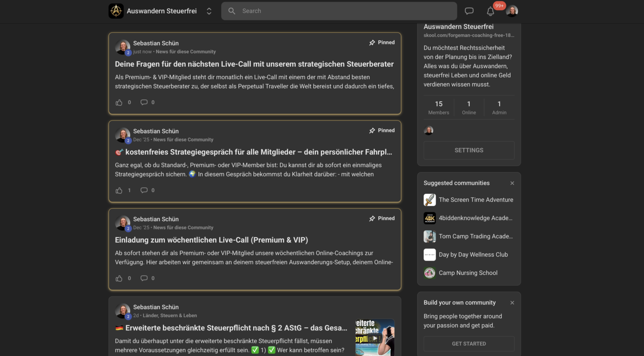Click pin icon on first pinned post

point(372,43)
